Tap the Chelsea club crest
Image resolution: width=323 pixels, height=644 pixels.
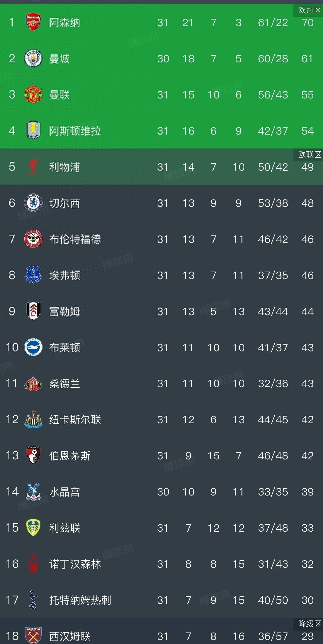pos(33,203)
